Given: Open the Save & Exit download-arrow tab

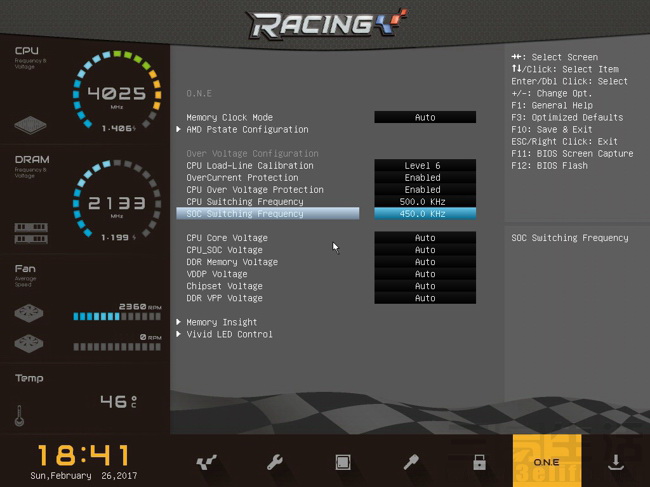Looking at the screenshot, I should (616, 462).
